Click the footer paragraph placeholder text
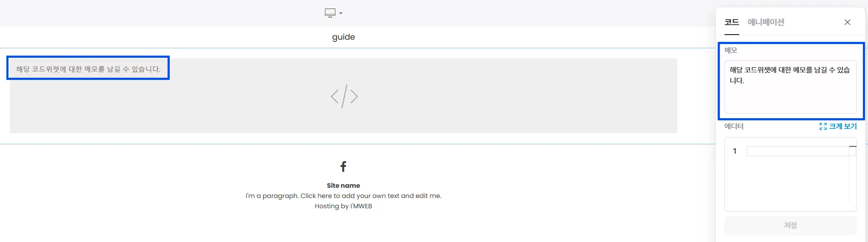 click(343, 196)
